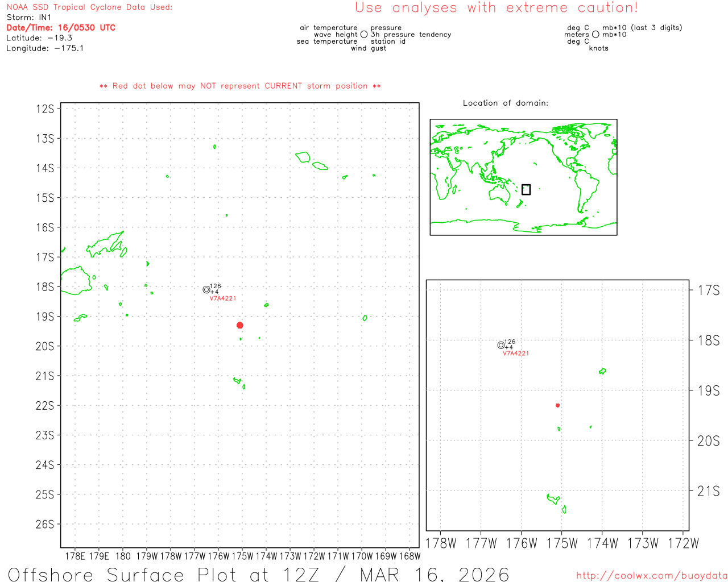
Task: Click '168W' longitude label on large map
Action: click(x=409, y=556)
